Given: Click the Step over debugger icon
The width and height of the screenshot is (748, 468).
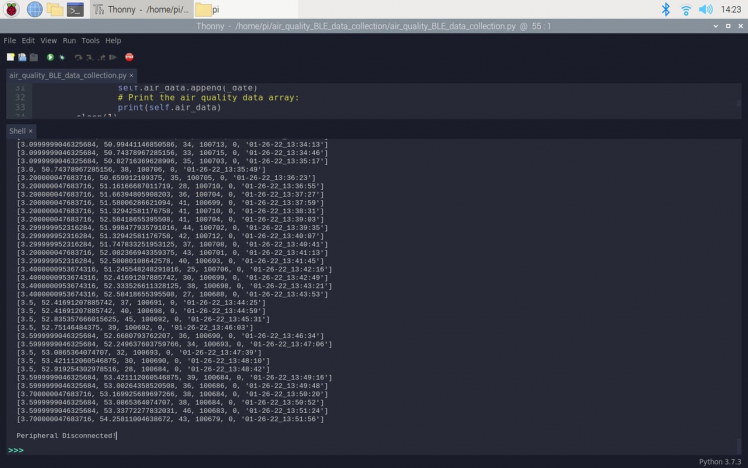Looking at the screenshot, I should pyautogui.click(x=77, y=57).
